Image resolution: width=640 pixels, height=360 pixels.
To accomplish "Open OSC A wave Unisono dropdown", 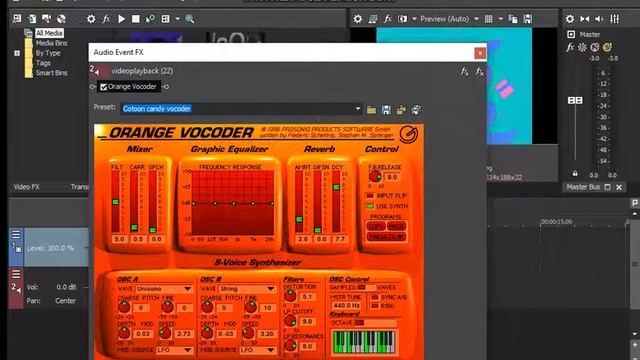I will coord(164,289).
